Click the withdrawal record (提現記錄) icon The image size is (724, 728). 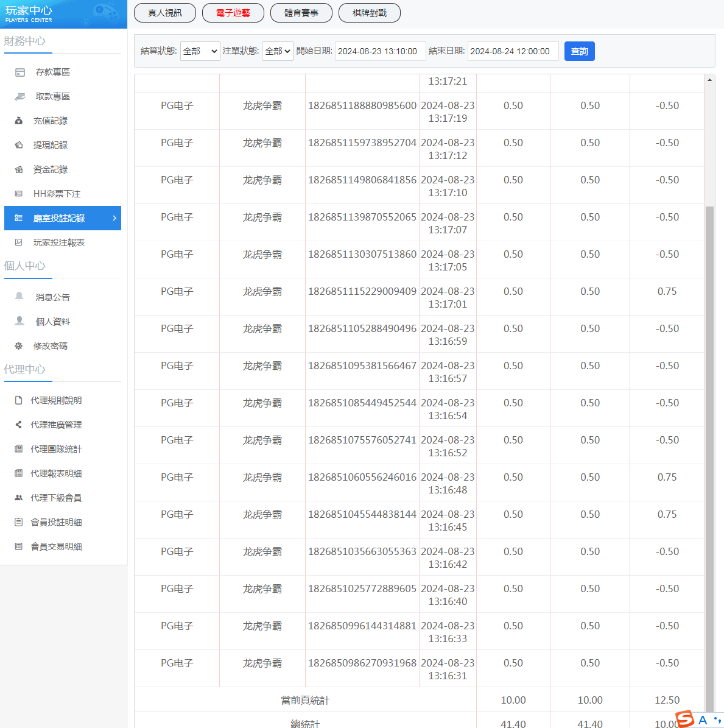[19, 146]
